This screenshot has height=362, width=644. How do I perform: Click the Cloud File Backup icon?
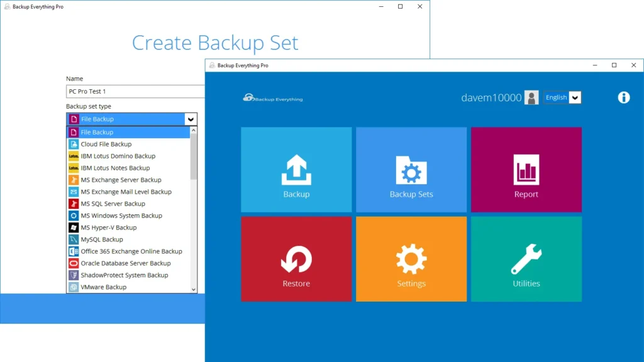(x=74, y=144)
